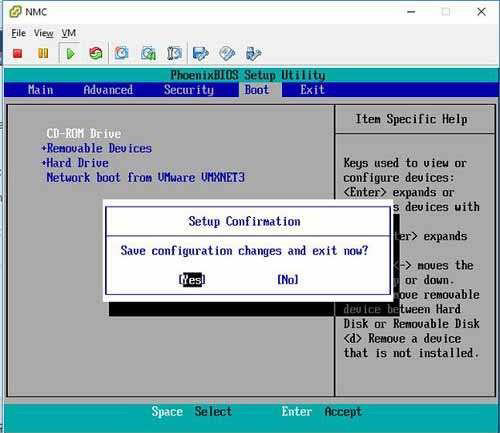Switch to the Main BIOS tab

(x=41, y=90)
